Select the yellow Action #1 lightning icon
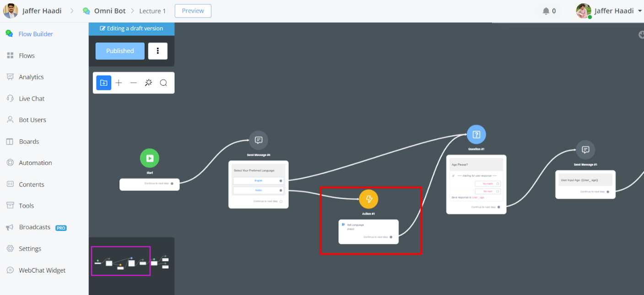Viewport: 644px width, 295px height. (368, 199)
